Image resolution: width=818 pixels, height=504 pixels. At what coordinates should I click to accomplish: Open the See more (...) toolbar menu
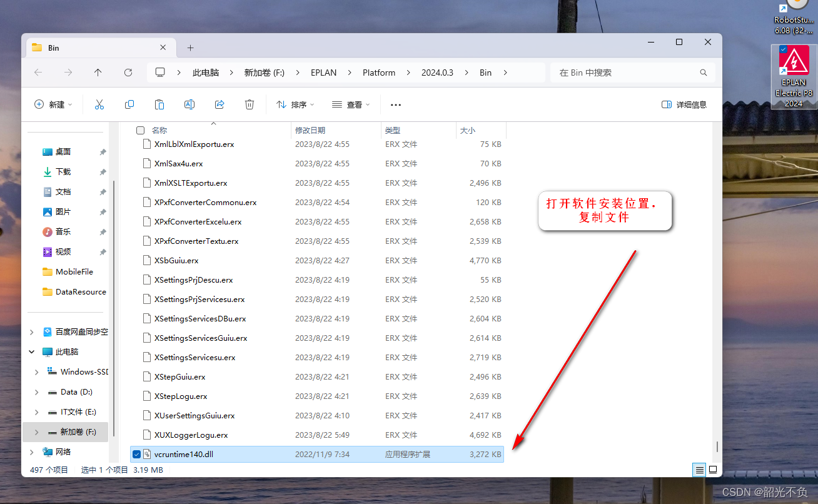(x=395, y=104)
